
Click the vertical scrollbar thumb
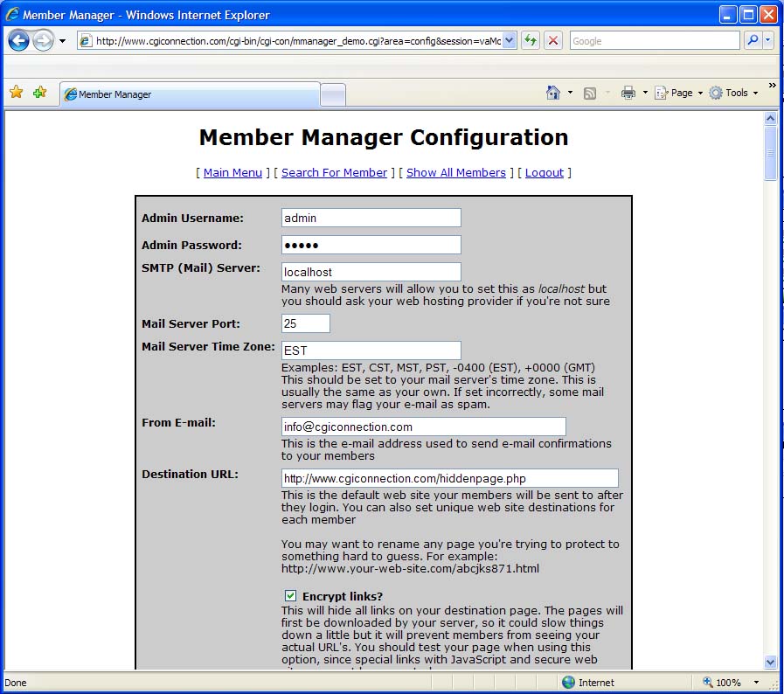click(770, 153)
